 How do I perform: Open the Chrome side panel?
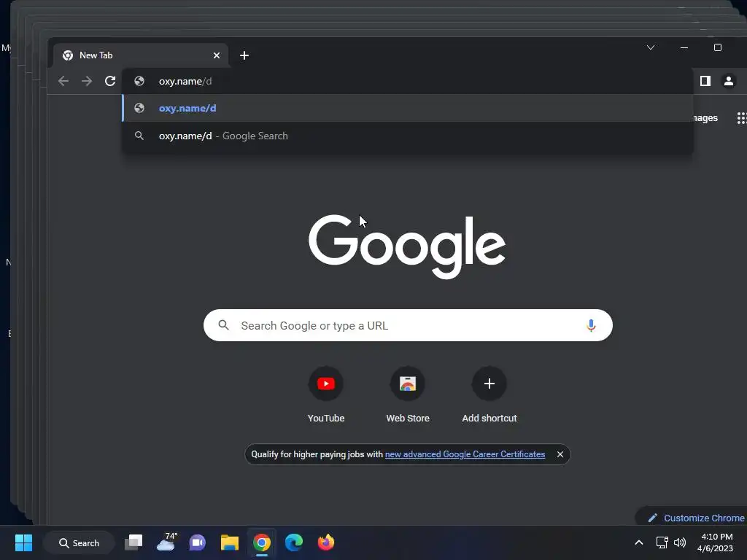(705, 81)
